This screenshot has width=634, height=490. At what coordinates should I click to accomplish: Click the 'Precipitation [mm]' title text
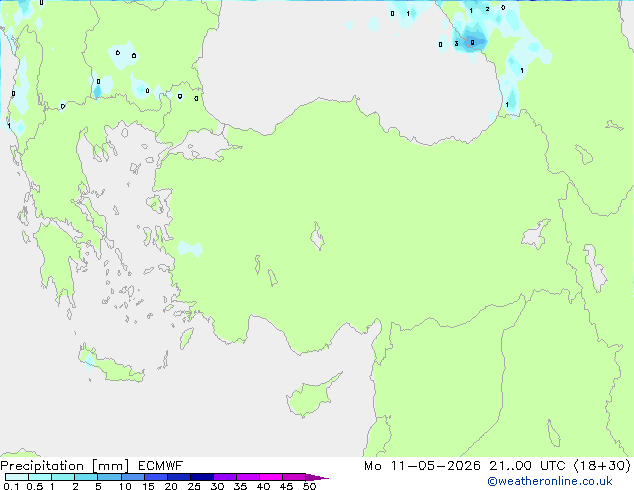[x=65, y=466]
